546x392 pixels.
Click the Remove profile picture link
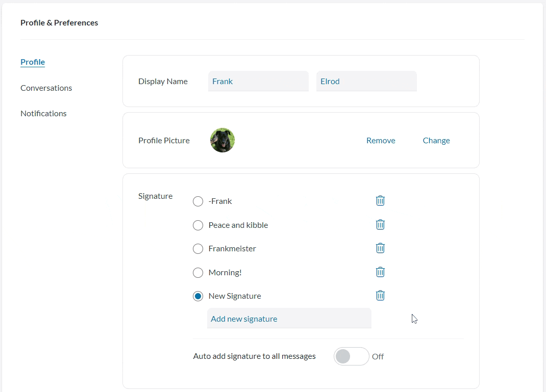(x=381, y=141)
